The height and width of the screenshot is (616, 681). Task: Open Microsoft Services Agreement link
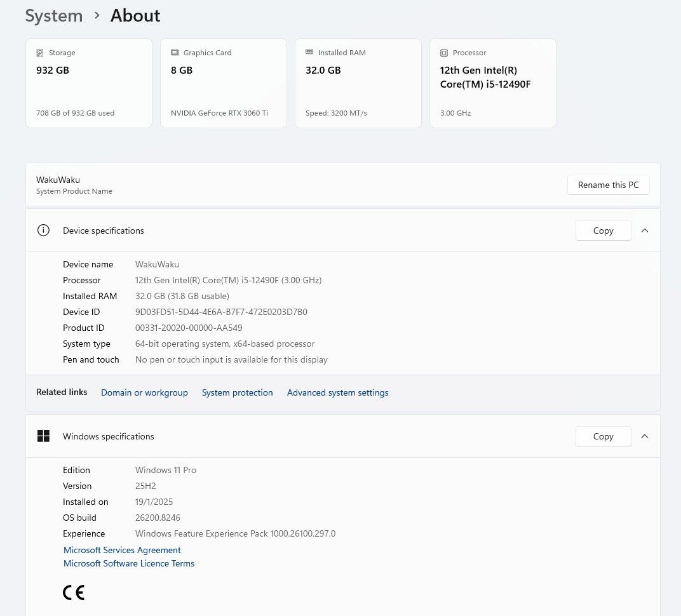[x=122, y=550]
